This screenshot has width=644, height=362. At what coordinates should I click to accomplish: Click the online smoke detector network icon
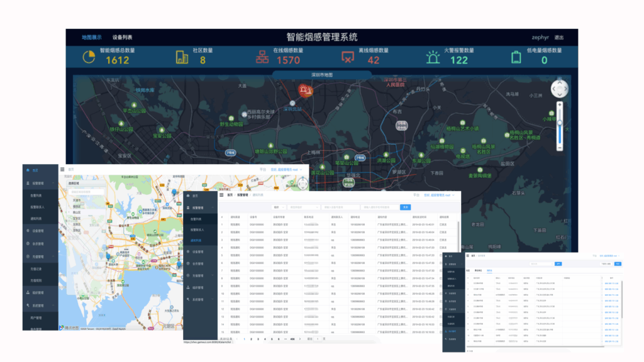point(261,57)
